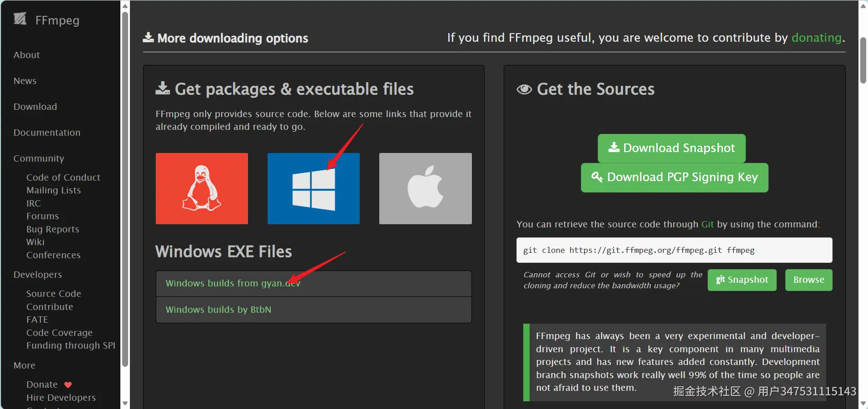Click the sidebar scrollbar down arrow
The image size is (868, 409).
(125, 403)
